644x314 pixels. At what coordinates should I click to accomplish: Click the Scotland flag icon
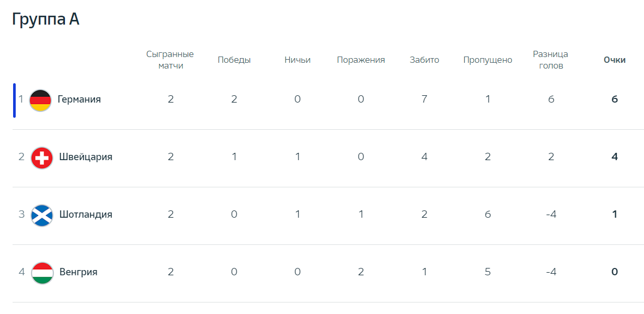coord(42,215)
